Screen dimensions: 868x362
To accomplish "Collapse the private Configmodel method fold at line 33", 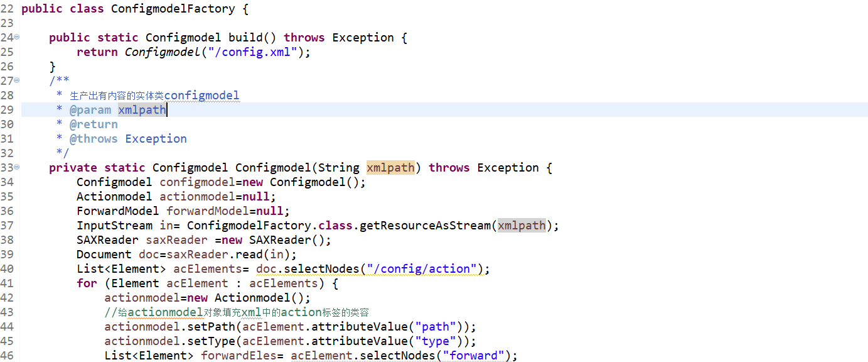I will [17, 167].
